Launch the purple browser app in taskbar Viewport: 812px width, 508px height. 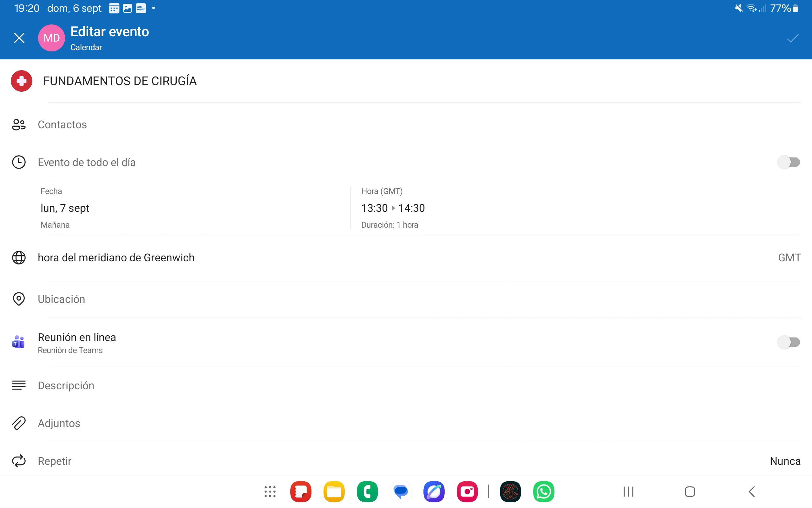coord(434,491)
